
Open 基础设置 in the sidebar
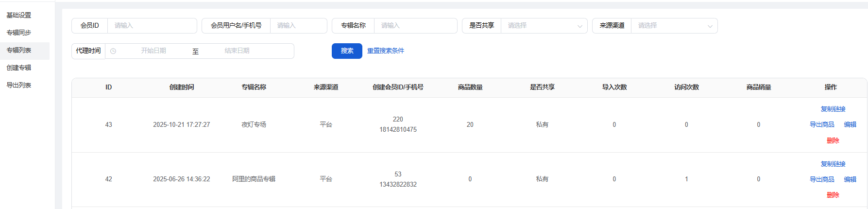(x=19, y=15)
